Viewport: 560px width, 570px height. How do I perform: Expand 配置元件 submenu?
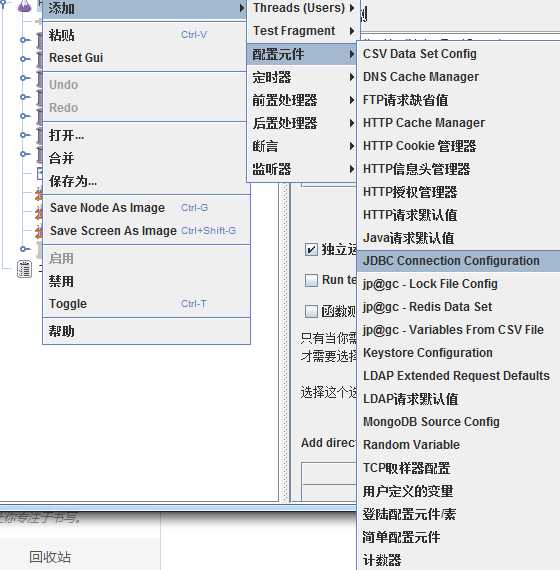[302, 54]
